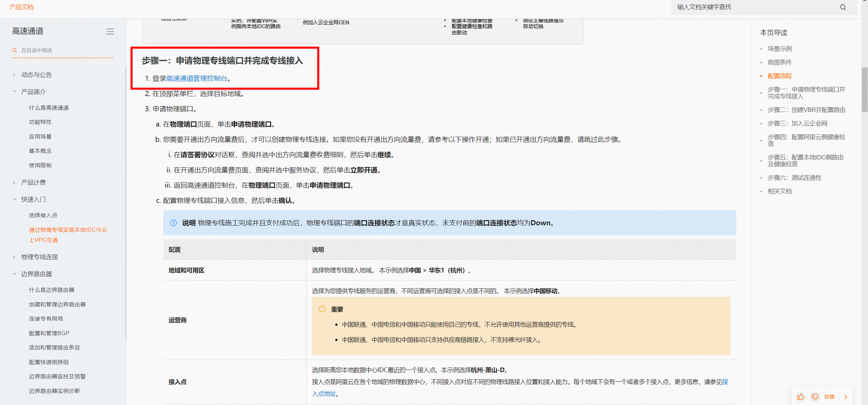Click the search magnifier icon in top bar

(843, 7)
